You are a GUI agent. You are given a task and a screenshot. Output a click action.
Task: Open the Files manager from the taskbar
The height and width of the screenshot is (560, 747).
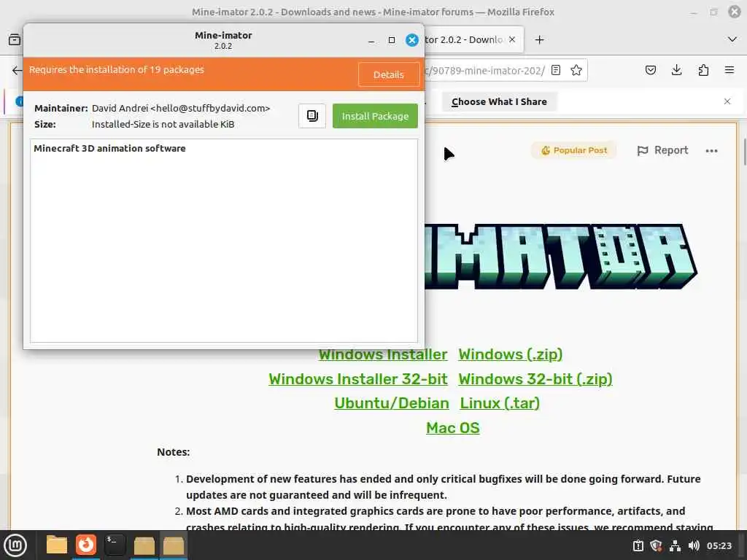(56, 545)
